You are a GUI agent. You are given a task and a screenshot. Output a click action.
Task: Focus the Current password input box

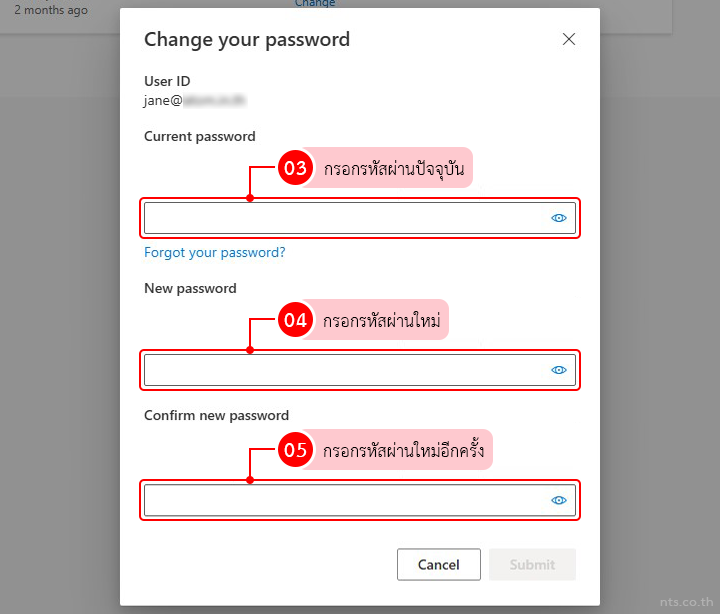(x=345, y=218)
